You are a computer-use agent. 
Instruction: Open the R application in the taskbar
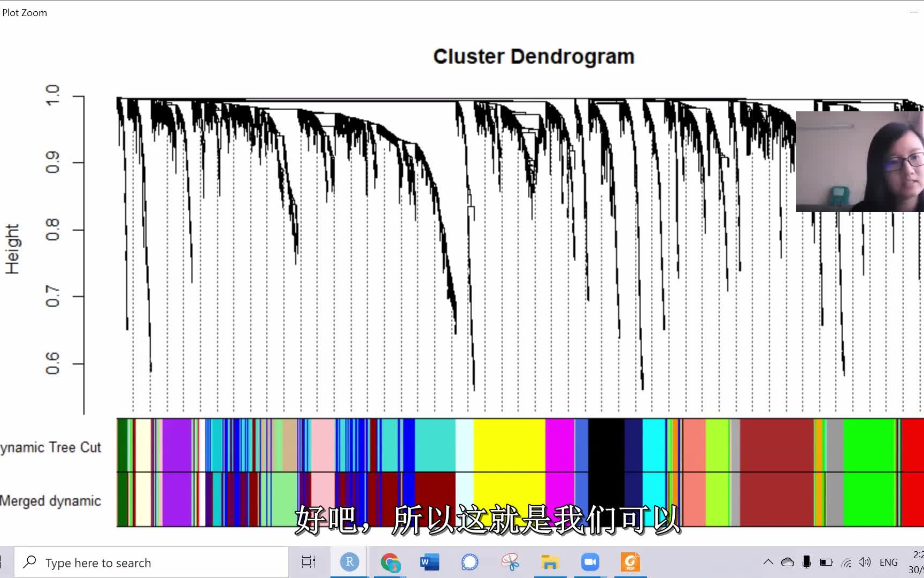349,562
